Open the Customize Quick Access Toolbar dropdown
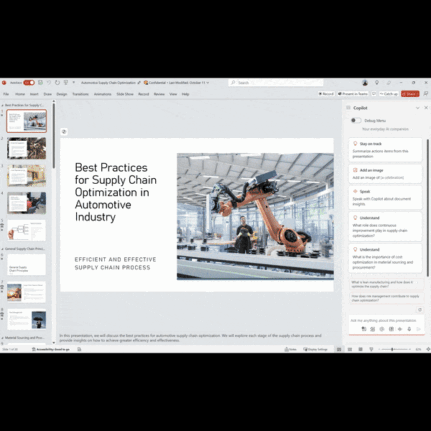The height and width of the screenshot is (431, 431). point(74,82)
